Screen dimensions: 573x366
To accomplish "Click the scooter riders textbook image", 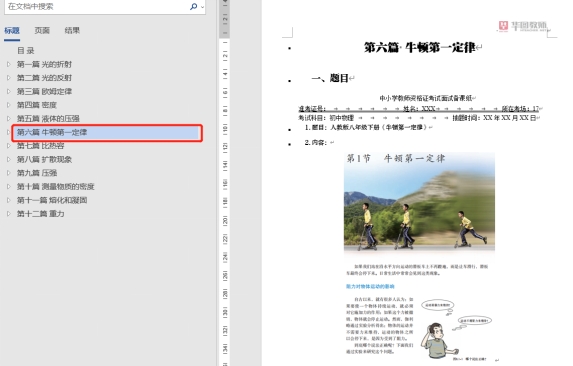I will pos(419,202).
